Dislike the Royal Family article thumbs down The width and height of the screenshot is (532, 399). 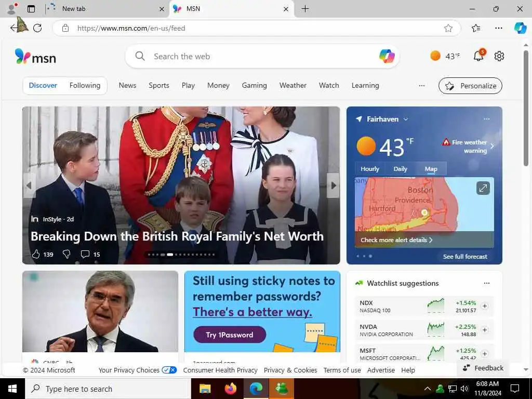pos(67,254)
